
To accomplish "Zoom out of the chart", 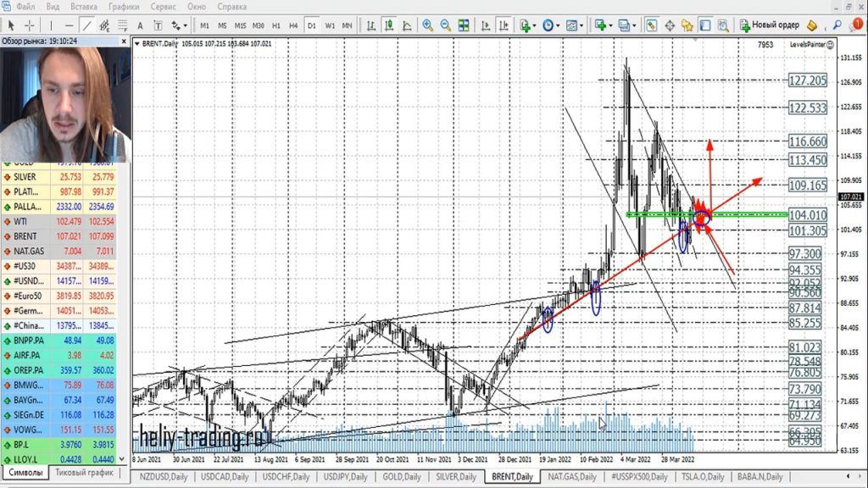I will (x=446, y=25).
